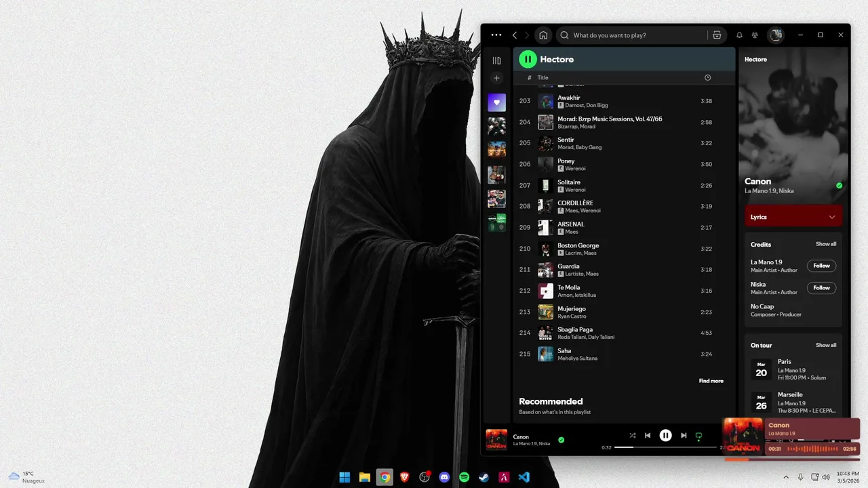Image resolution: width=868 pixels, height=488 pixels.
Task: Show all credits
Action: [x=825, y=244]
